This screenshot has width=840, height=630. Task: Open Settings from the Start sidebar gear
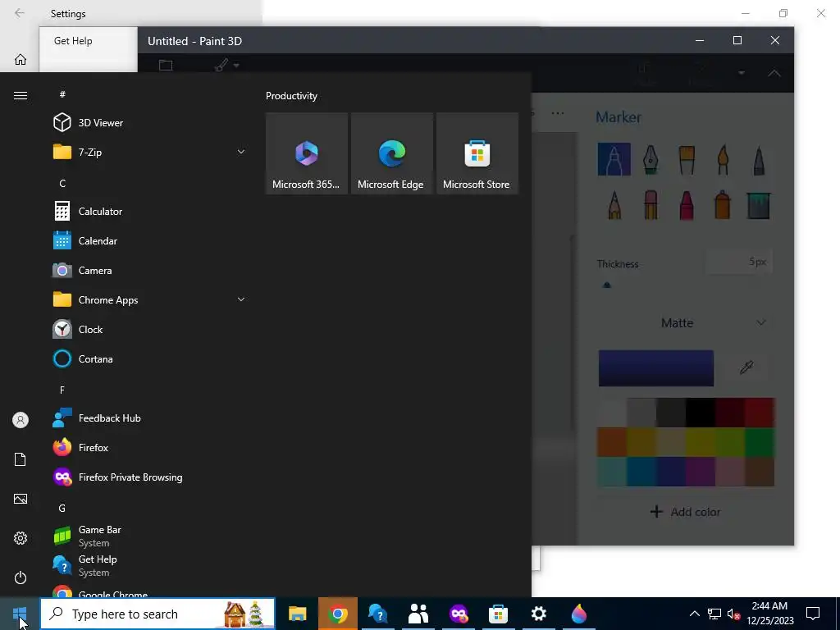pos(21,538)
